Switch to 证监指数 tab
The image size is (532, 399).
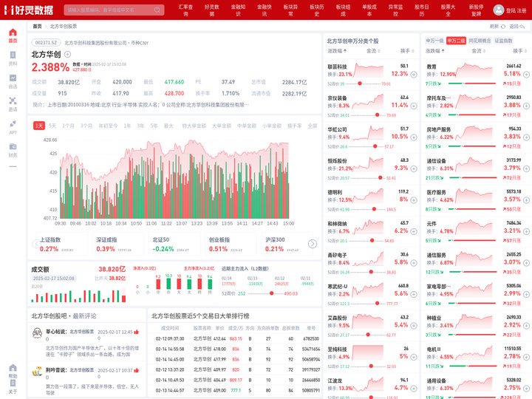point(503,41)
